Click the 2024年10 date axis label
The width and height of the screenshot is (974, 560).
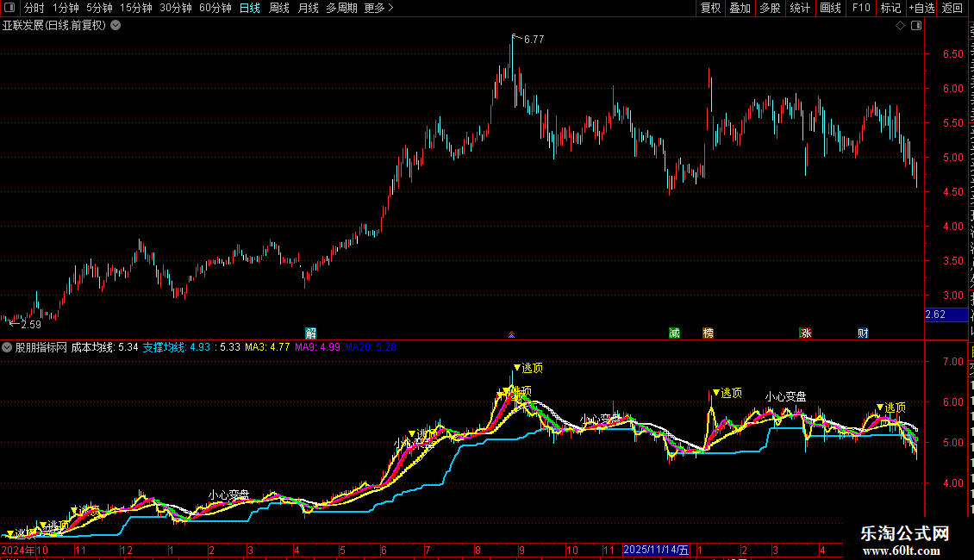coord(25,550)
